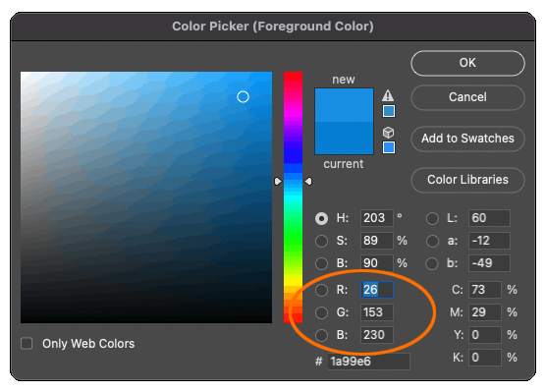Select the L lightness radio button
The width and height of the screenshot is (545, 392).
[x=432, y=218]
